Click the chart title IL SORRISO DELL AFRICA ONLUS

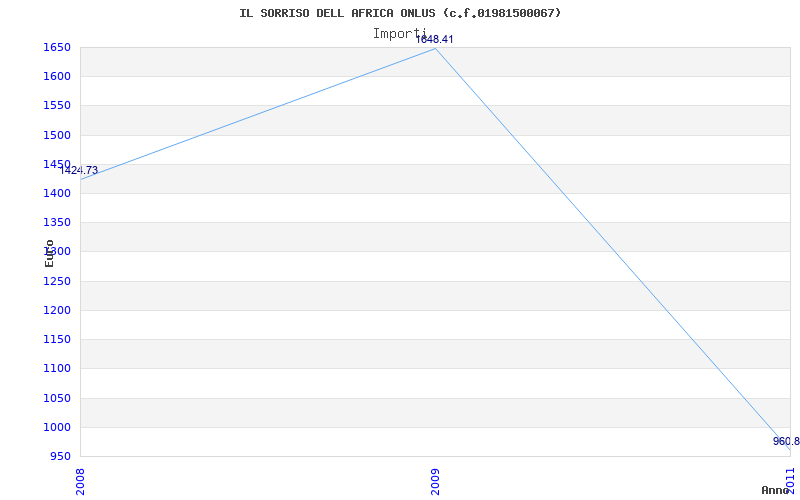pyautogui.click(x=400, y=13)
